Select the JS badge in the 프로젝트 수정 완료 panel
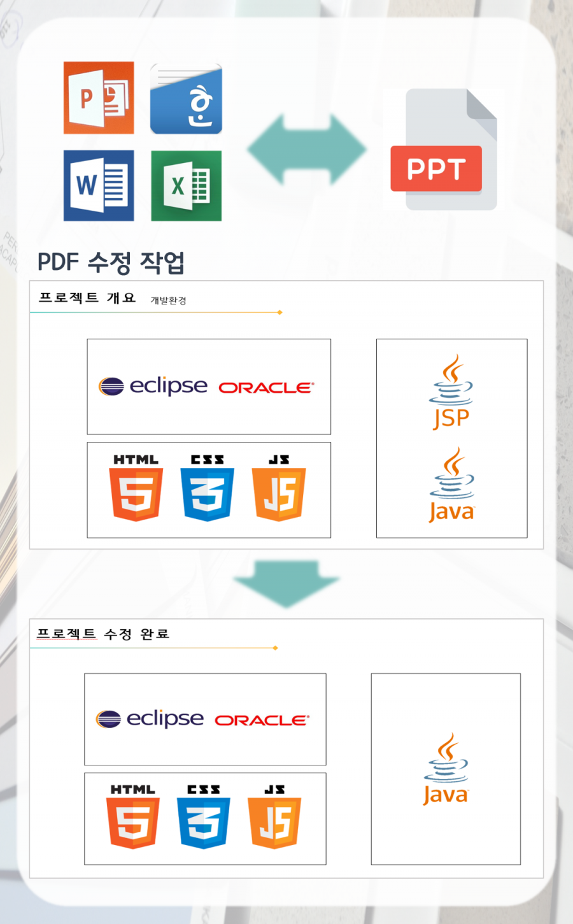 coord(275,816)
